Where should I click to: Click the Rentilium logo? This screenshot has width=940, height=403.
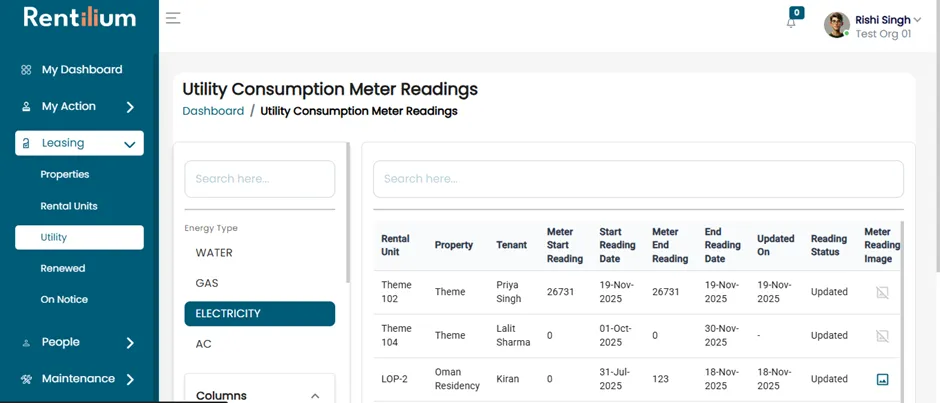[80, 17]
